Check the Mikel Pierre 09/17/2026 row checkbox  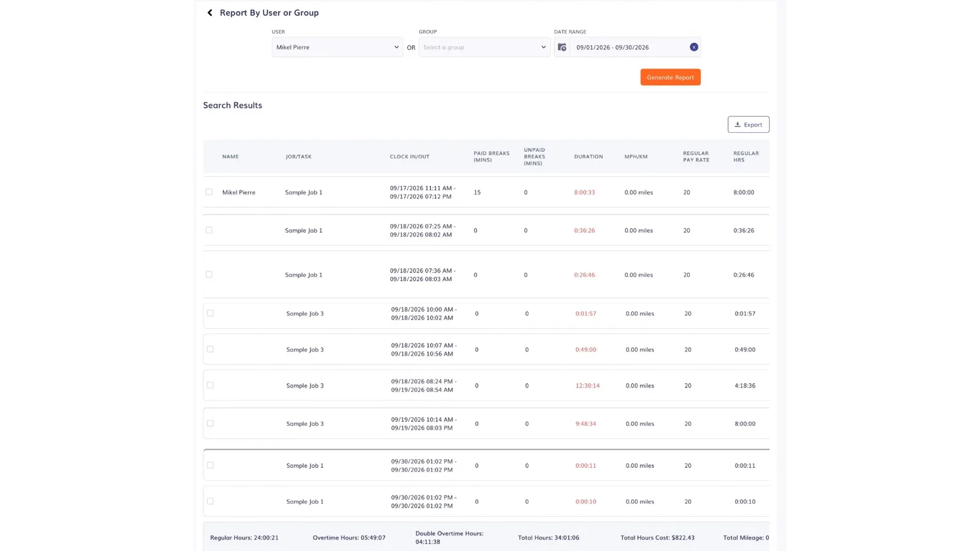coord(209,192)
